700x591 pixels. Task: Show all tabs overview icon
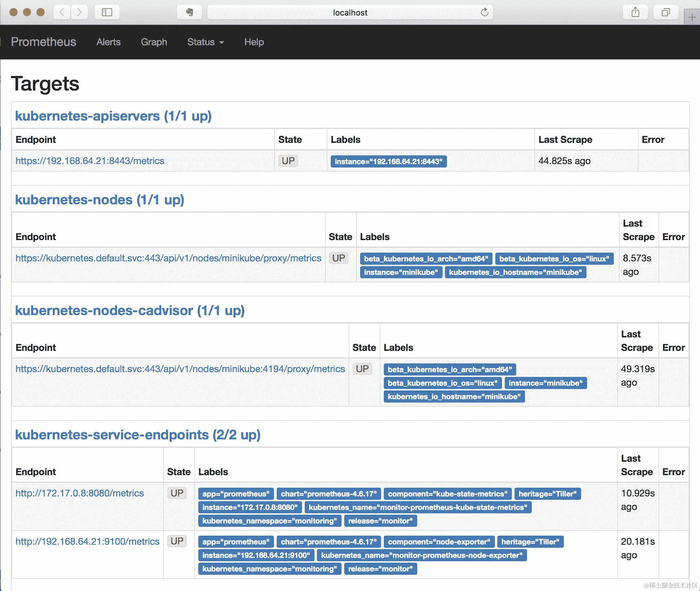click(666, 12)
